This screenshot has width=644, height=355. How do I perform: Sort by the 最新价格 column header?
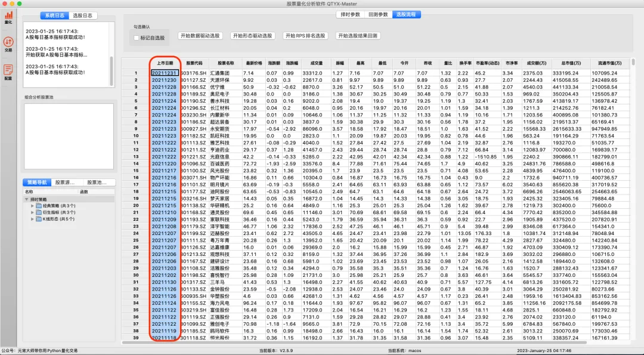(254, 63)
